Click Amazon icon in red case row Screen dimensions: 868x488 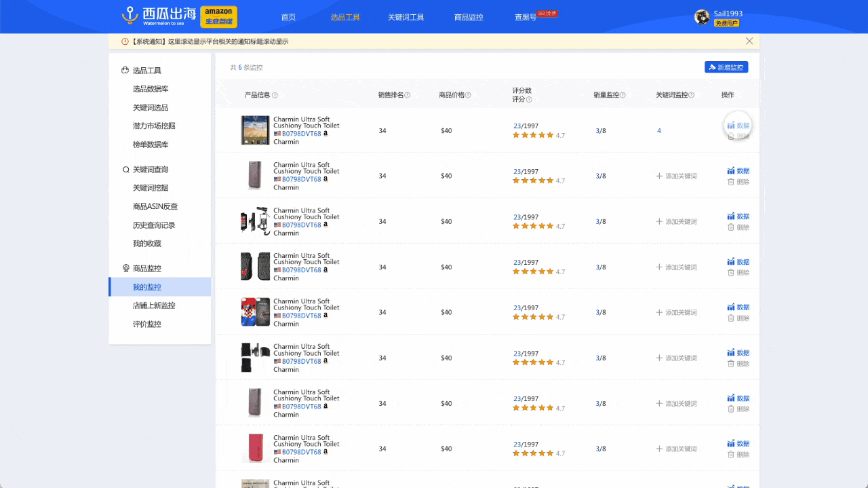325,452
